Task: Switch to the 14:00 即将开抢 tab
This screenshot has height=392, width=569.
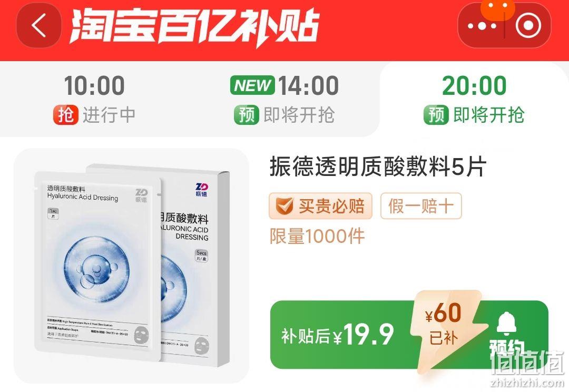Action: click(284, 99)
